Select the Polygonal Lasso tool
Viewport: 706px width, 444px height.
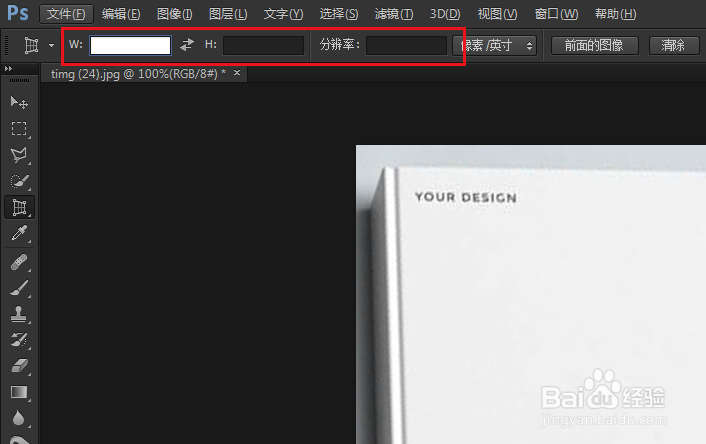click(19, 155)
